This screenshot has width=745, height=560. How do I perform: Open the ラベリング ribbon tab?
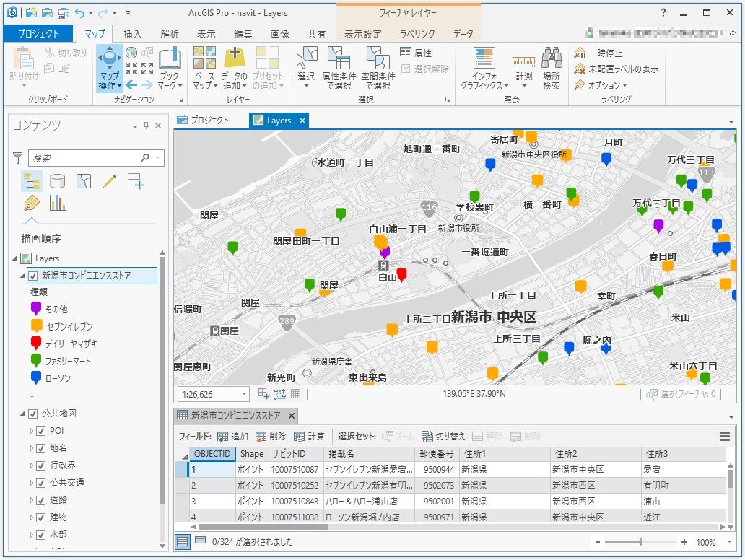point(417,34)
